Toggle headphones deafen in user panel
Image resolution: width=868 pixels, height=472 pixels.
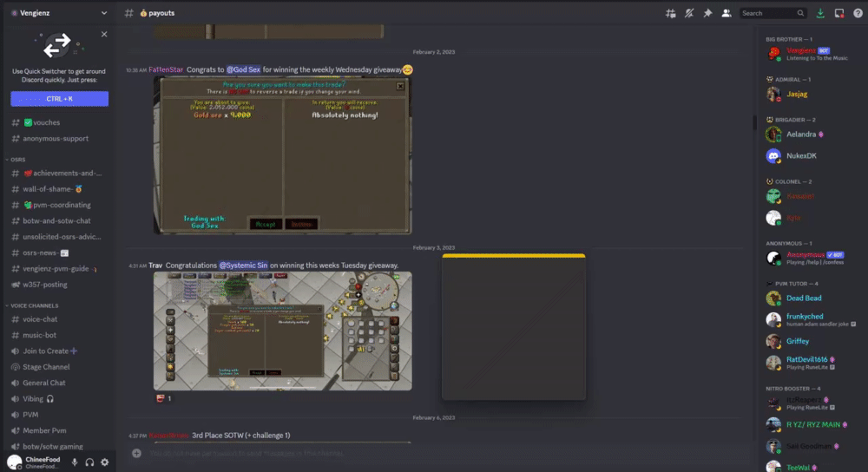(x=89, y=462)
